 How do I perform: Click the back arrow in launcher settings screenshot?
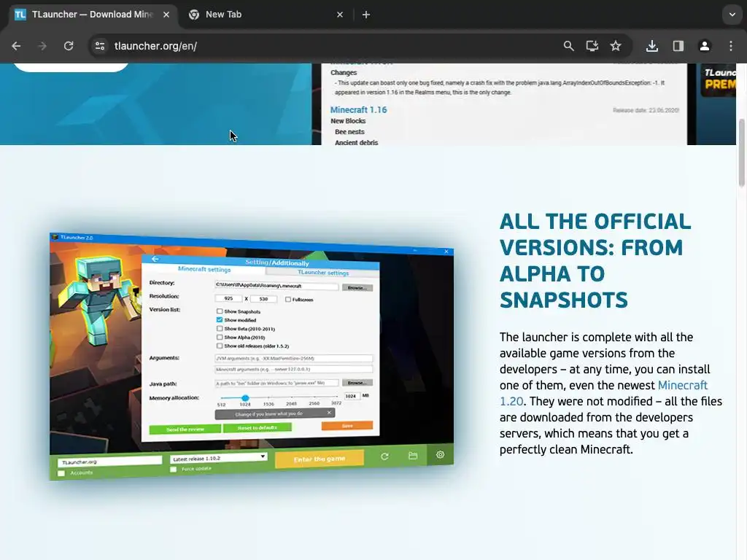[155, 259]
